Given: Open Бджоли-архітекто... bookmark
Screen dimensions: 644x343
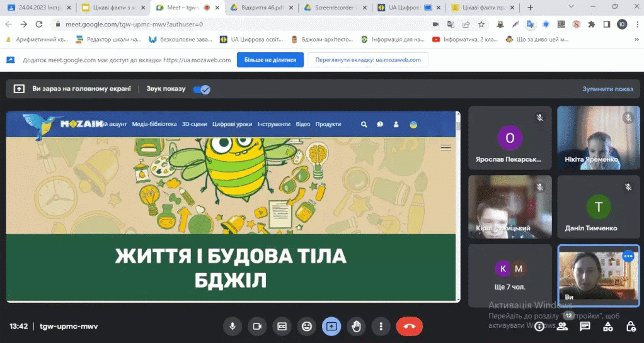Looking at the screenshot, I should pos(322,40).
